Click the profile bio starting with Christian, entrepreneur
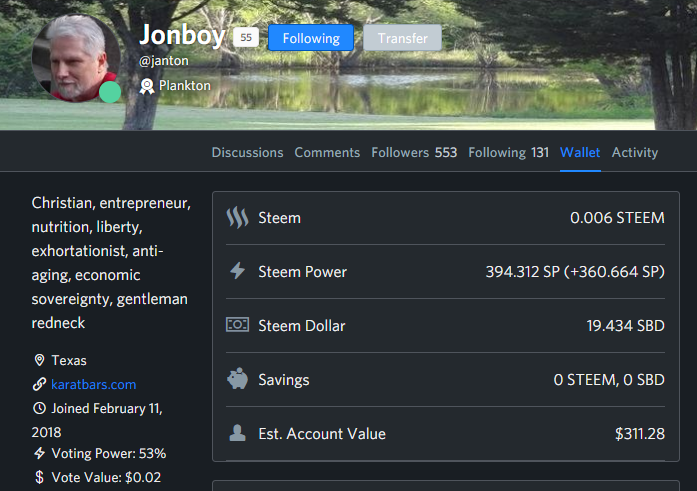 click(x=111, y=263)
